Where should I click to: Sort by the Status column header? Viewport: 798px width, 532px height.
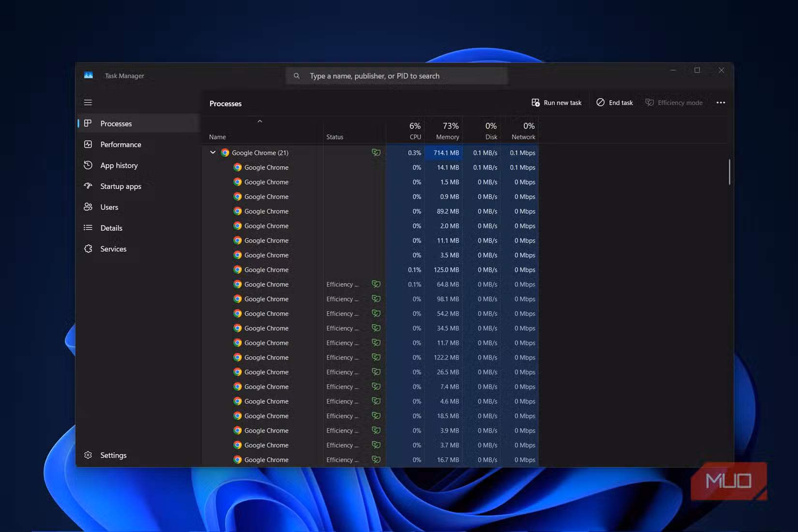[x=355, y=131]
